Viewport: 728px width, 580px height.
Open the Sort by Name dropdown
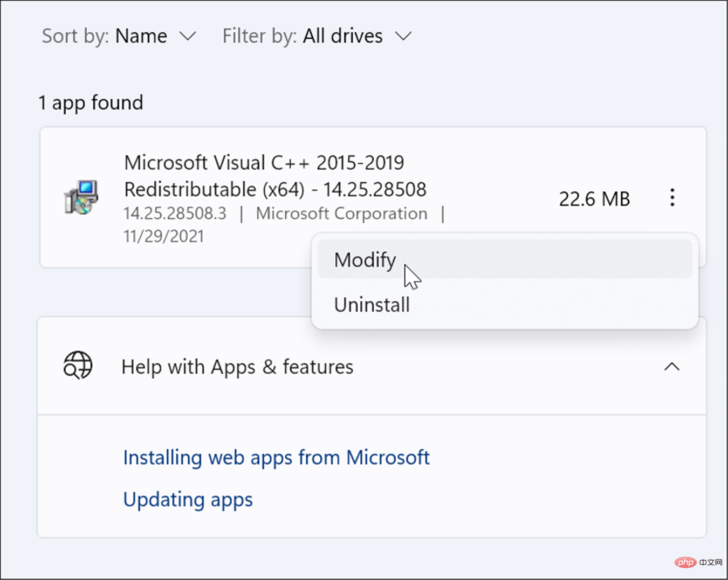[119, 36]
